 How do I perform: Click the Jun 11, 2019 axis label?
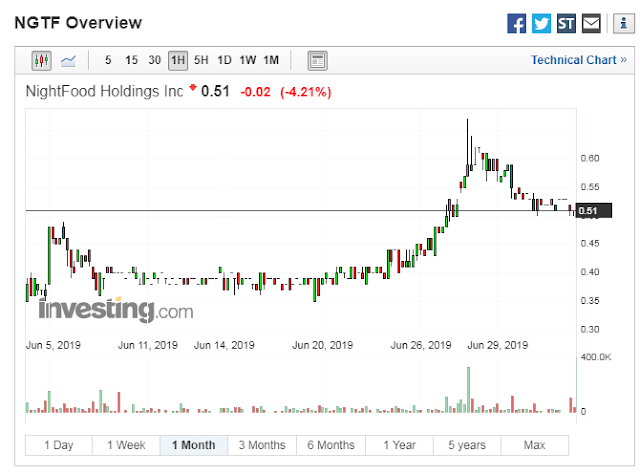click(148, 345)
